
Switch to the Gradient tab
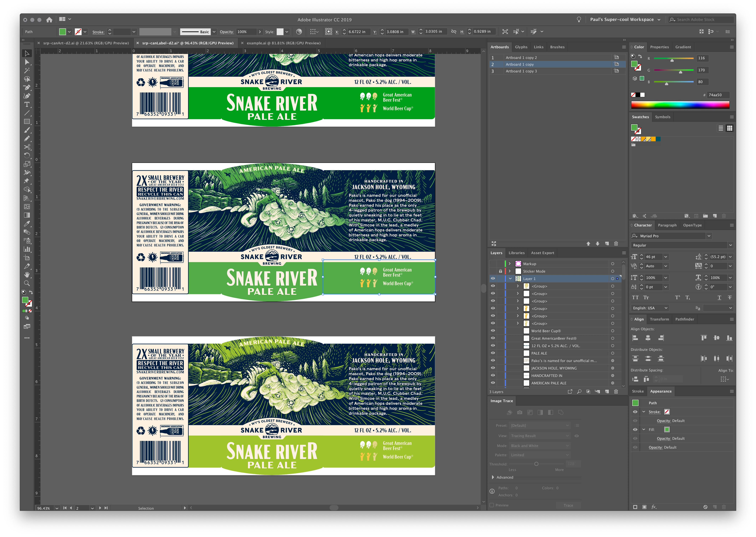click(x=683, y=47)
